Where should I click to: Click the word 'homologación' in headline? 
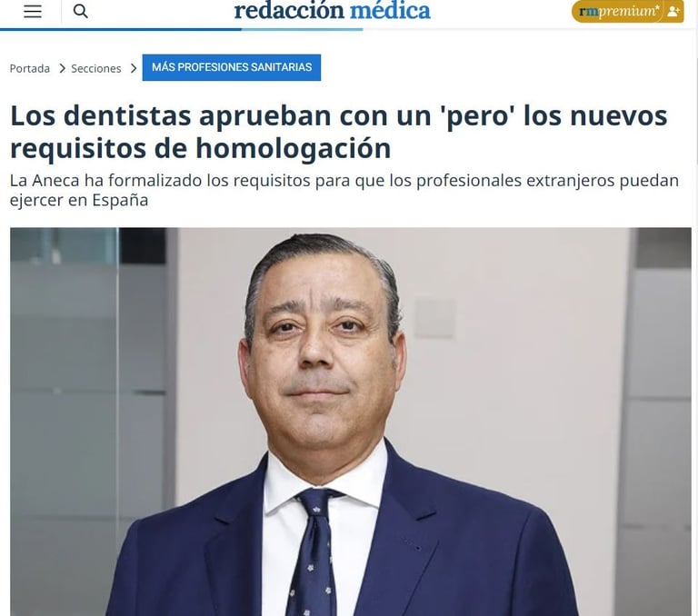(x=294, y=149)
